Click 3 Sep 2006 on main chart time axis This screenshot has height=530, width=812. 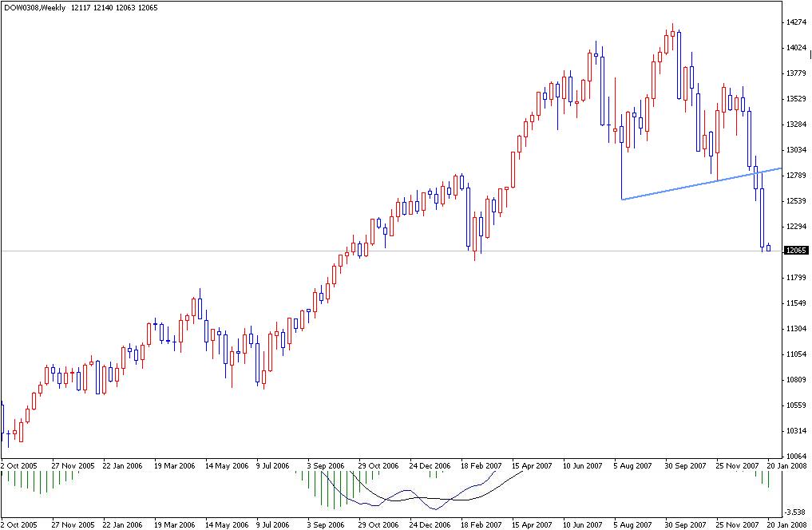[x=326, y=466]
